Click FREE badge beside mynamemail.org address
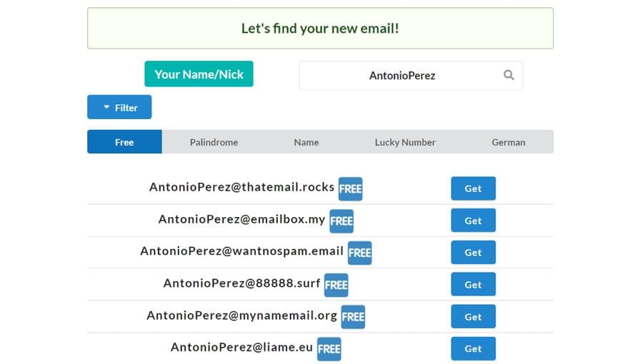Screen dimensions: 643x364 (353, 317)
